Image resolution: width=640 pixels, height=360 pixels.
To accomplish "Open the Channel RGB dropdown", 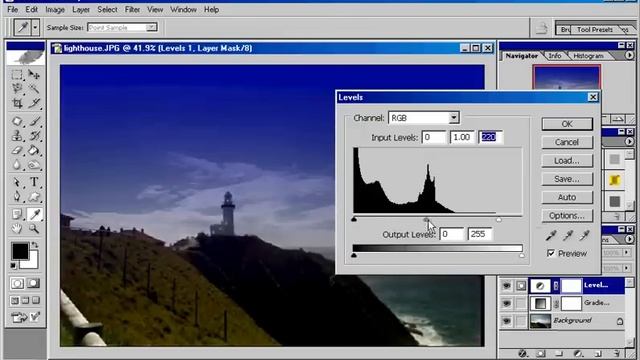I will coord(453,118).
